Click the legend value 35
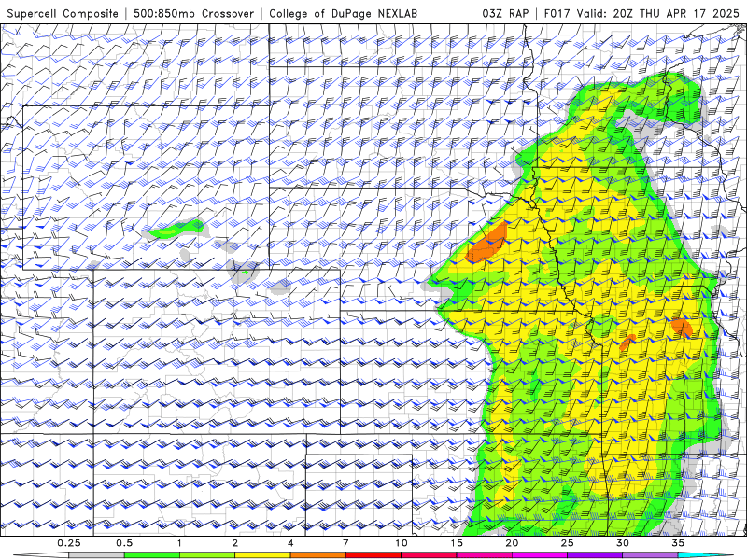 pyautogui.click(x=678, y=543)
